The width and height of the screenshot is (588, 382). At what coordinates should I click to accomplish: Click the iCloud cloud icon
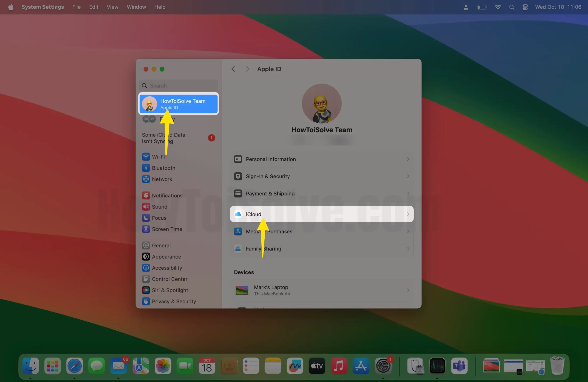(238, 214)
